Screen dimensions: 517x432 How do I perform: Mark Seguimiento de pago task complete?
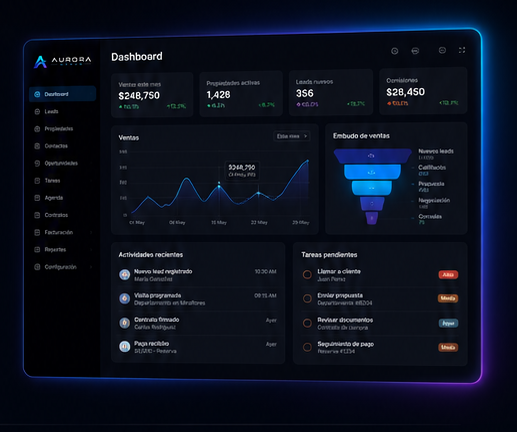[307, 347]
